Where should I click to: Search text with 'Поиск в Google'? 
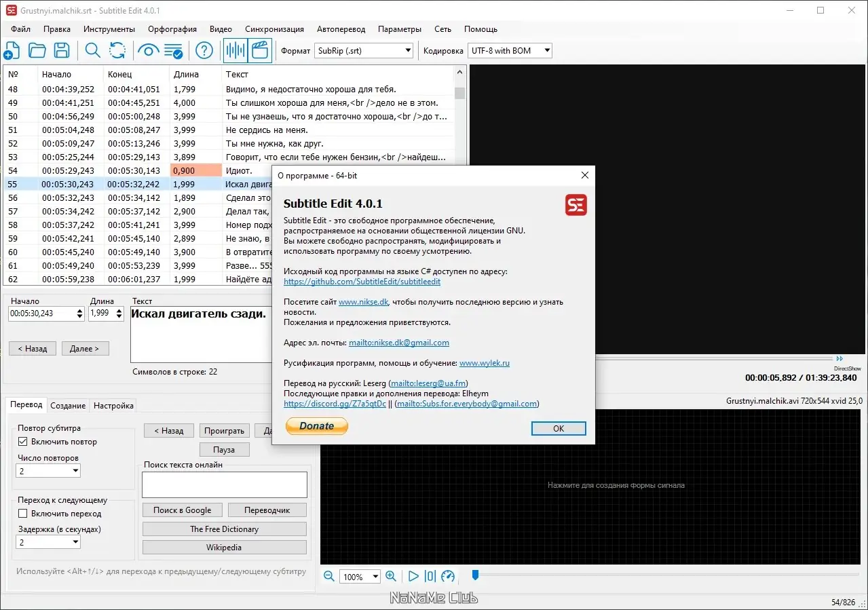[182, 510]
